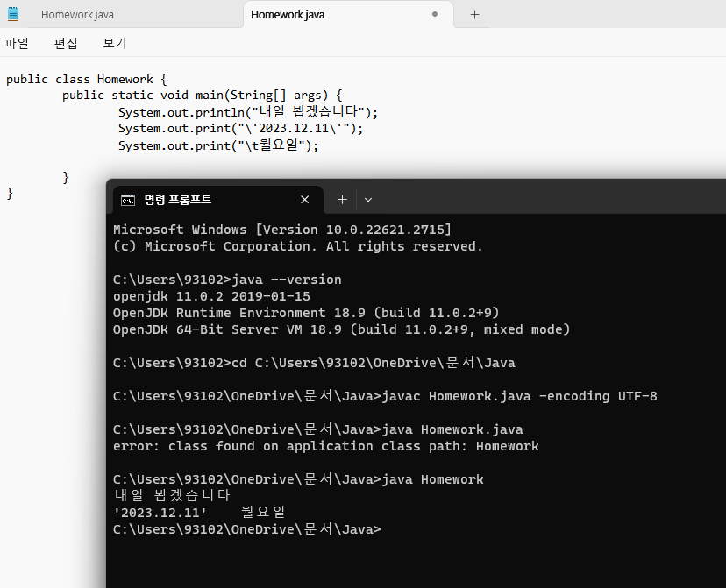Viewport: 726px width, 588px height.
Task: Click the 'OpenJDK 64-Bit Server VM' line
Action: pyautogui.click(x=342, y=329)
